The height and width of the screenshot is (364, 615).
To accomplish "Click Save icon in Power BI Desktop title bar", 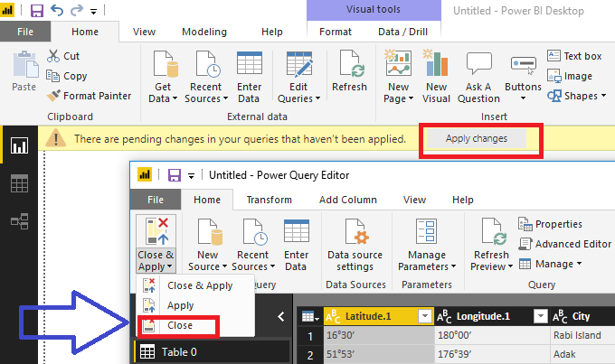I will click(37, 11).
